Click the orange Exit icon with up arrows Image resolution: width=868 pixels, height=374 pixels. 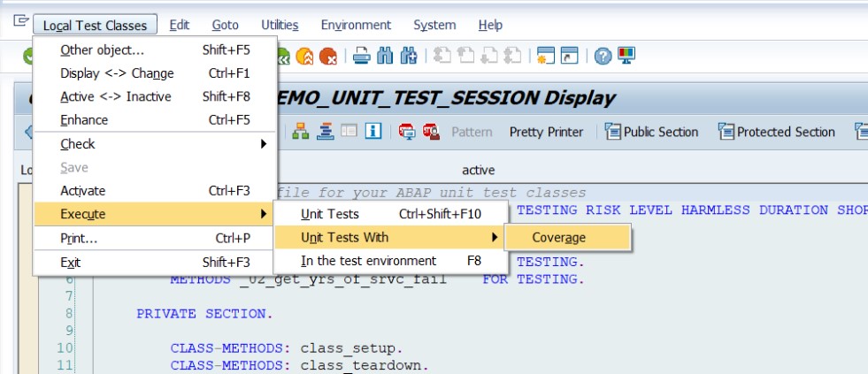304,56
